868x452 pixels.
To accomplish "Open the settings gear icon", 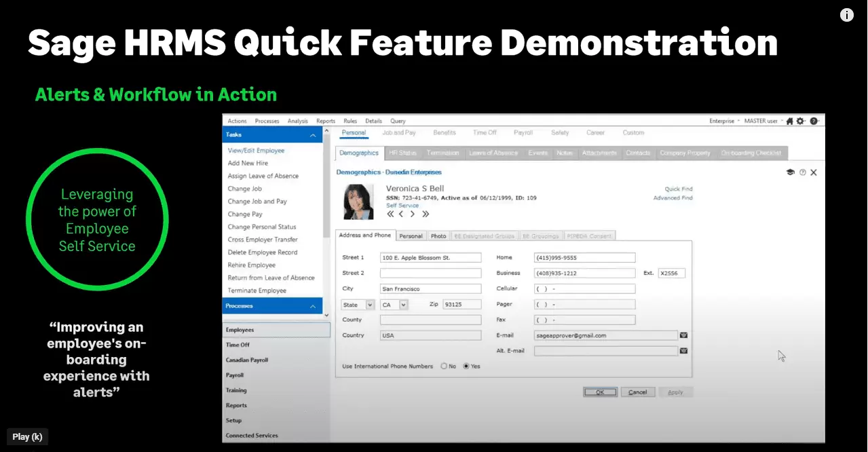I will pos(800,121).
